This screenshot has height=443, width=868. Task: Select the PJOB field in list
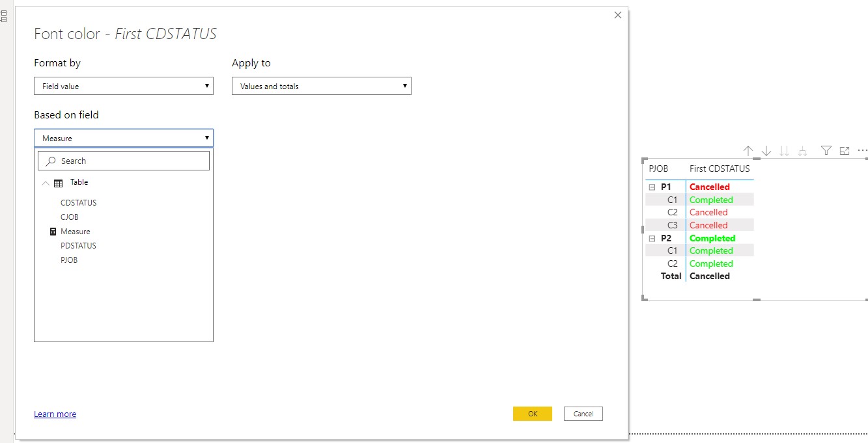coord(69,260)
